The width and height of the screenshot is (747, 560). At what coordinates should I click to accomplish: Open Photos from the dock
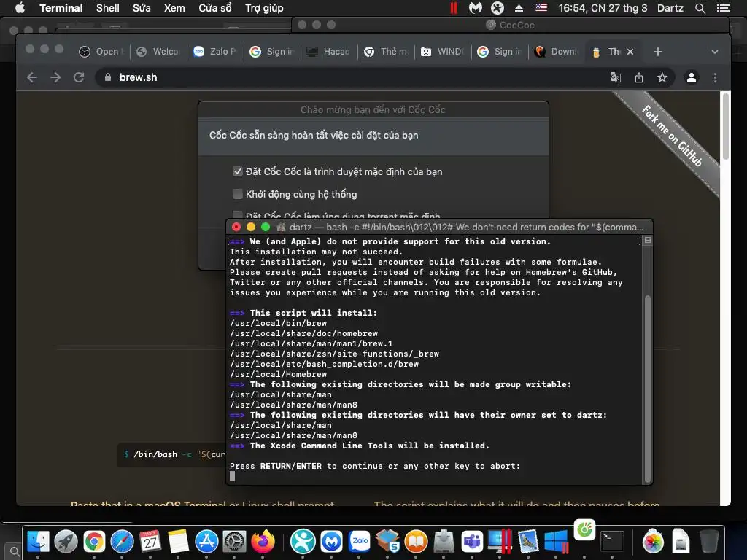coord(653,542)
